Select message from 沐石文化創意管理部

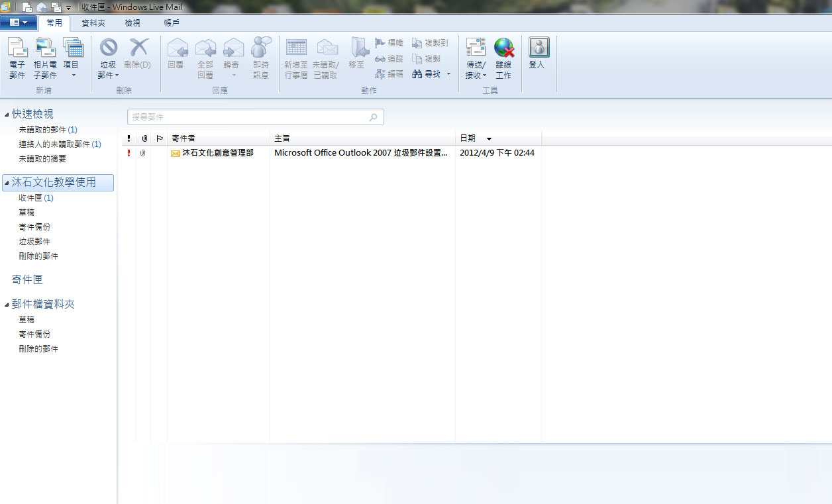[x=218, y=153]
